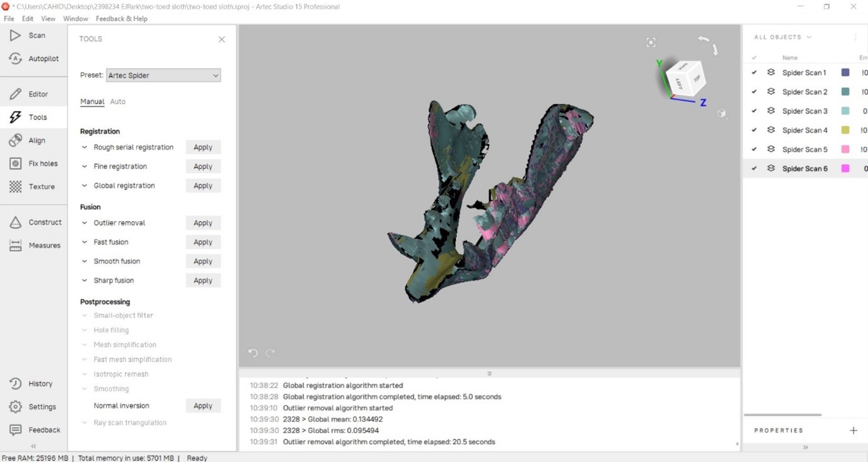Click the fit-to-view icon in the viewport

tap(651, 42)
